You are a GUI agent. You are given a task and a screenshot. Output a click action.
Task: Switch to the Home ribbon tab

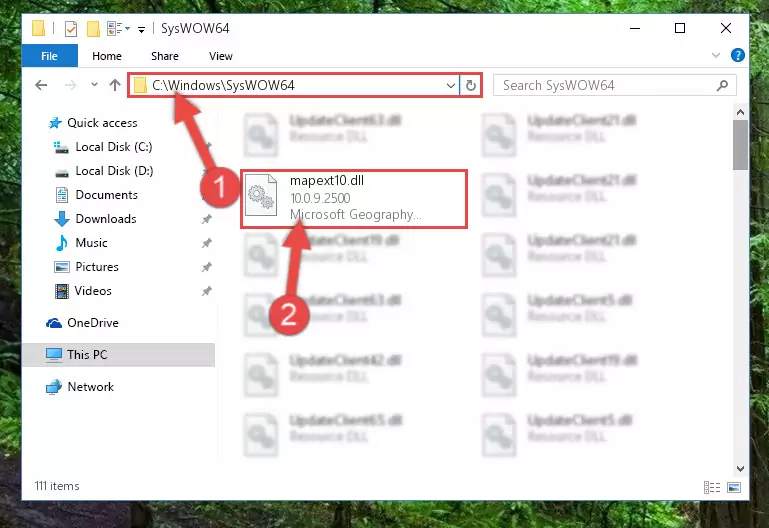(x=106, y=56)
